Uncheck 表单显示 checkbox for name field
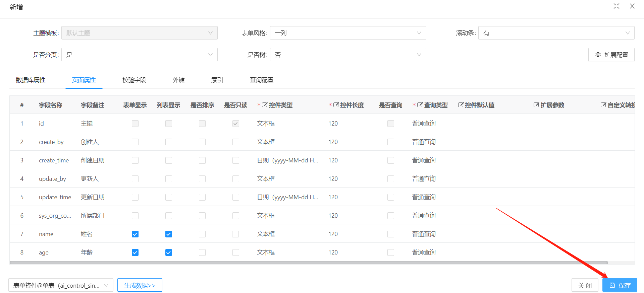 135,234
